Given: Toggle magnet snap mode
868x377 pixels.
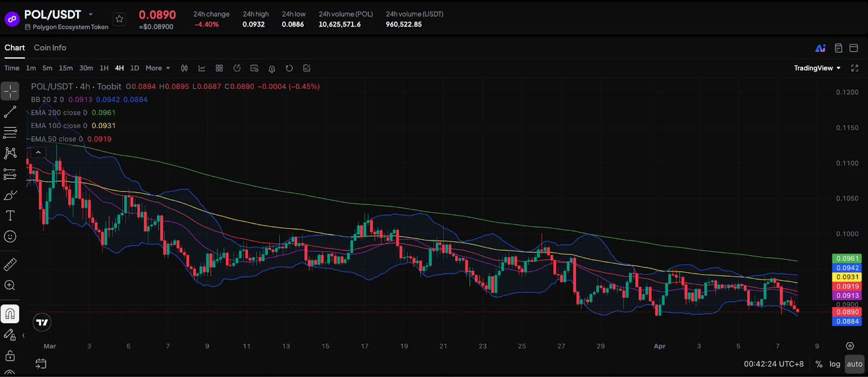Looking at the screenshot, I should click(x=10, y=314).
